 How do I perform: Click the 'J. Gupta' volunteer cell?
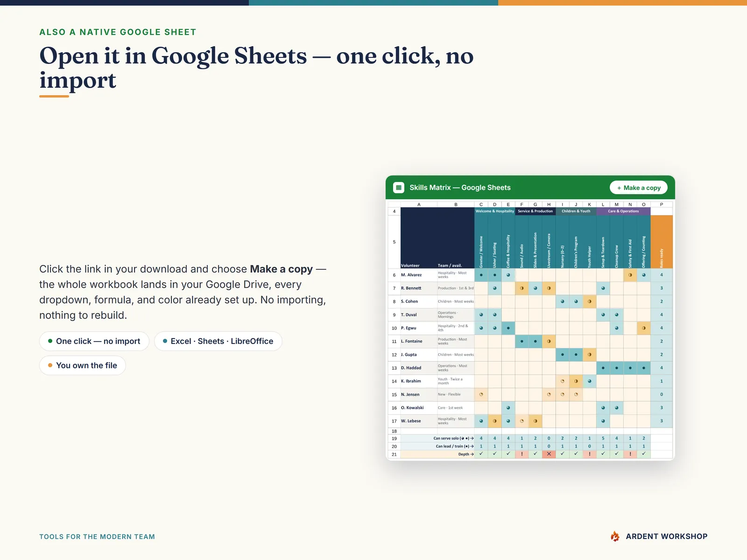(419, 355)
